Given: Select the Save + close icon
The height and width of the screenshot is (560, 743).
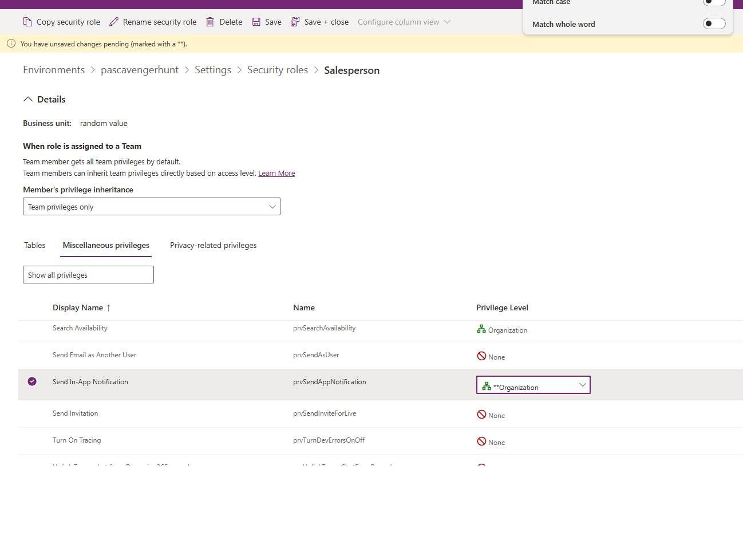Looking at the screenshot, I should [295, 21].
